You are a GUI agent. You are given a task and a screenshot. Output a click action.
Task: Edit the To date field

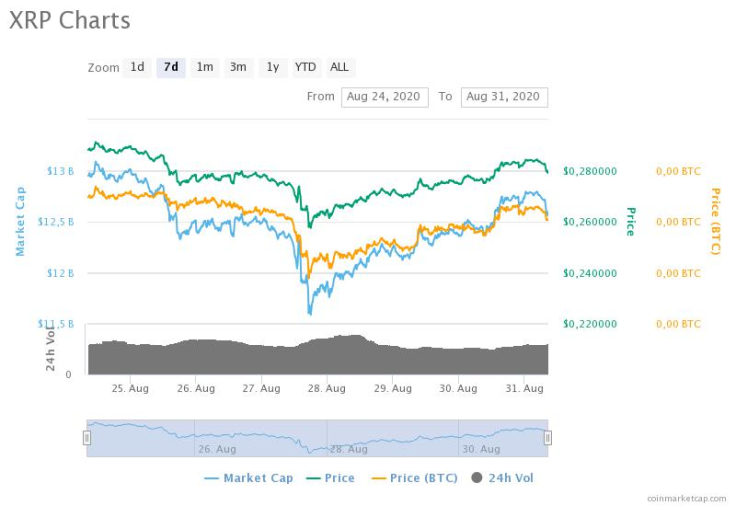coord(504,97)
